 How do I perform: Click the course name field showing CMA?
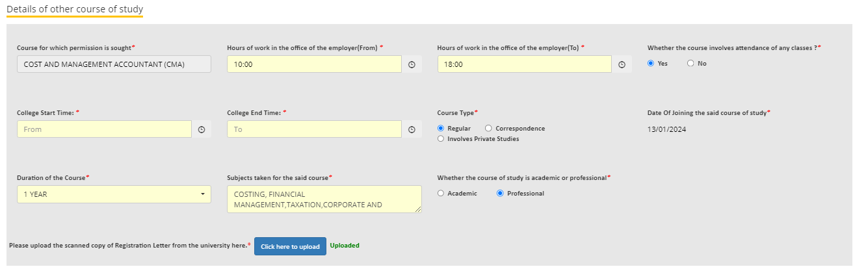[x=114, y=64]
